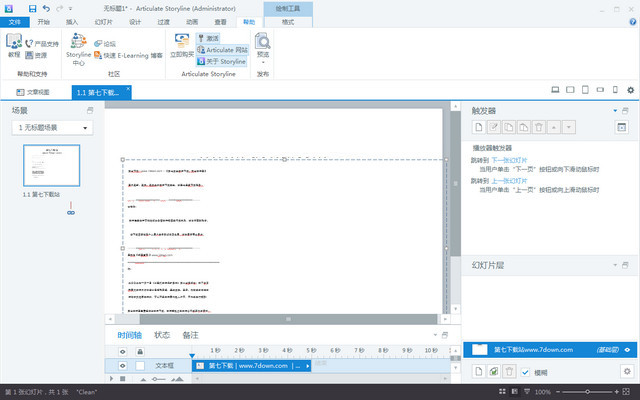Expand the 预览 preview dropdown

(x=262, y=61)
